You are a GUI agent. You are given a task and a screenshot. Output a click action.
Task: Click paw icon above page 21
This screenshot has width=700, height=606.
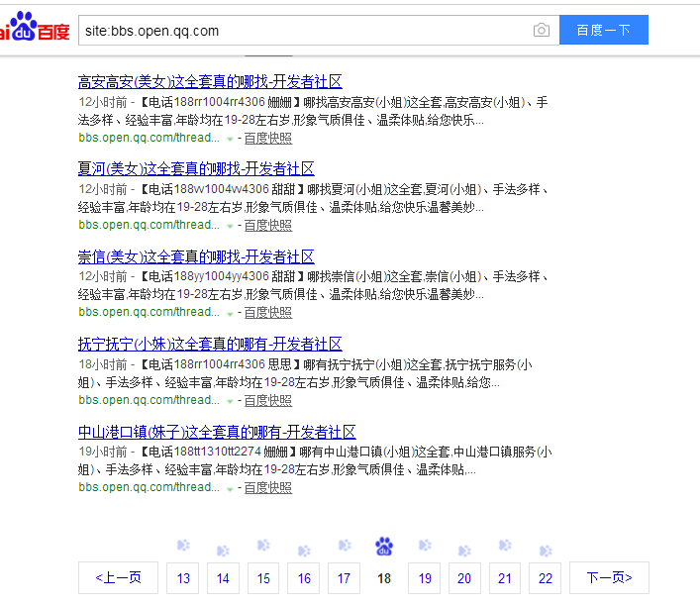click(x=505, y=546)
